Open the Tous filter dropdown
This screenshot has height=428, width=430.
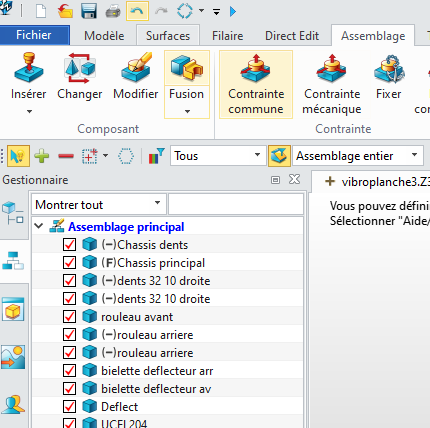tap(218, 155)
